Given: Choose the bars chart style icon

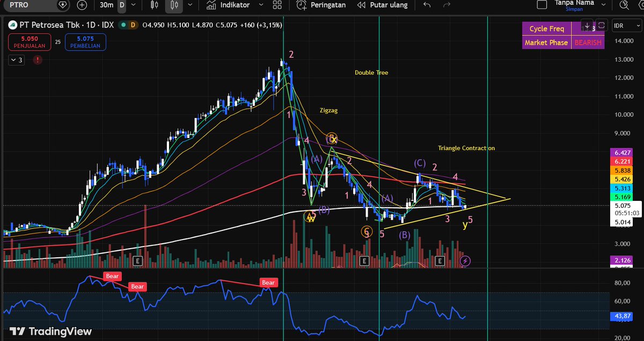Looking at the screenshot, I should [x=155, y=5].
